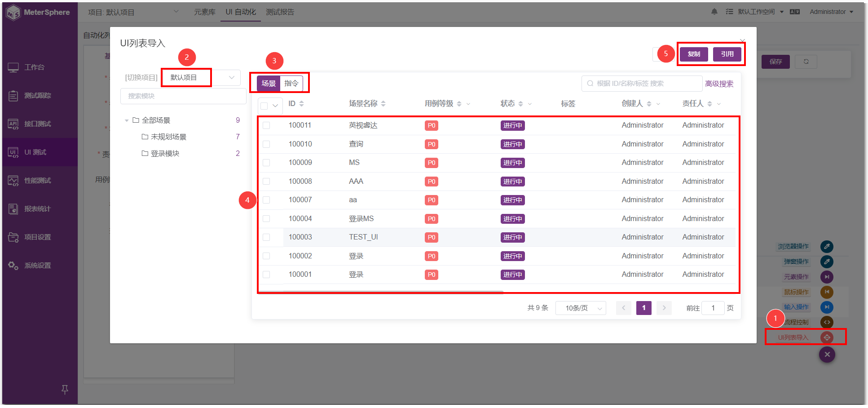Open the 测试报告 top menu

[280, 12]
